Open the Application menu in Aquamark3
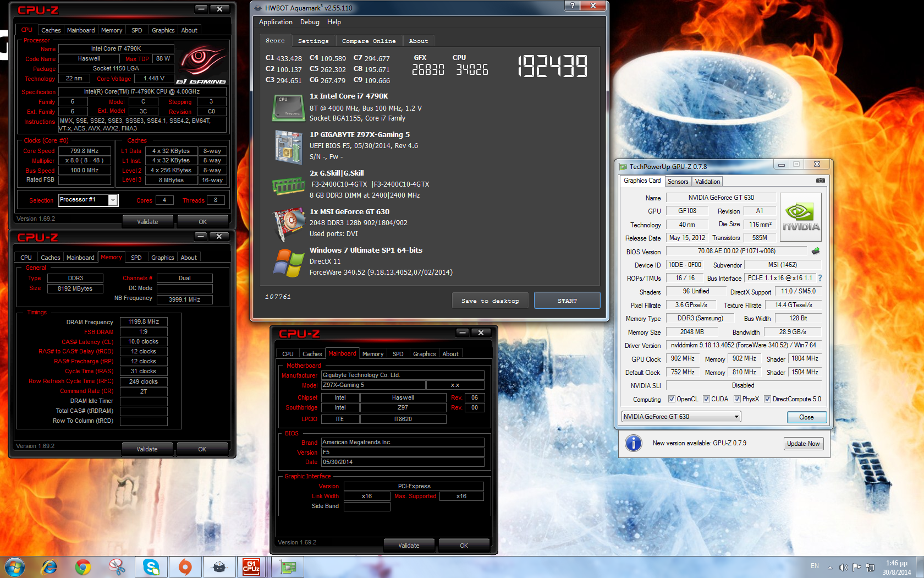Viewport: 924px width, 578px height. pos(276,22)
